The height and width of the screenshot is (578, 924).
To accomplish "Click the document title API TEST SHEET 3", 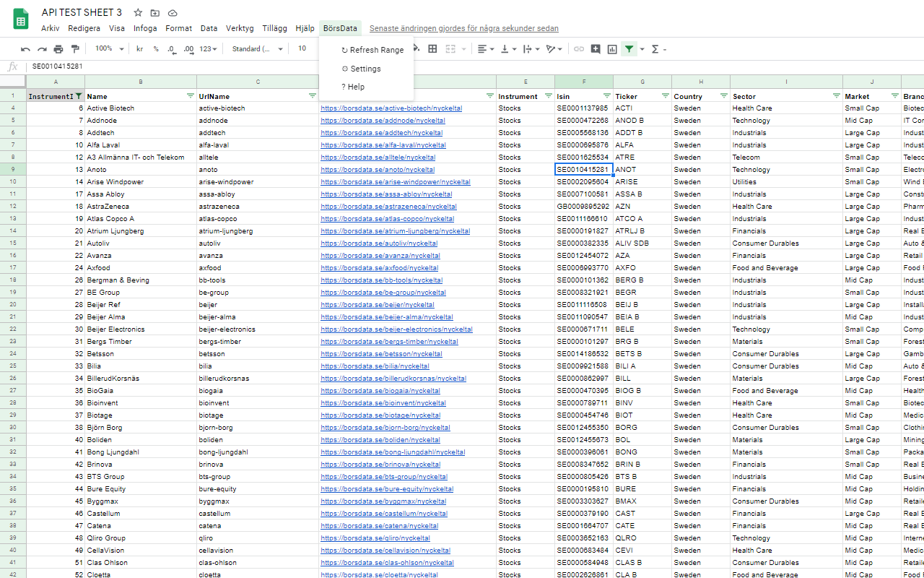I will coord(82,13).
